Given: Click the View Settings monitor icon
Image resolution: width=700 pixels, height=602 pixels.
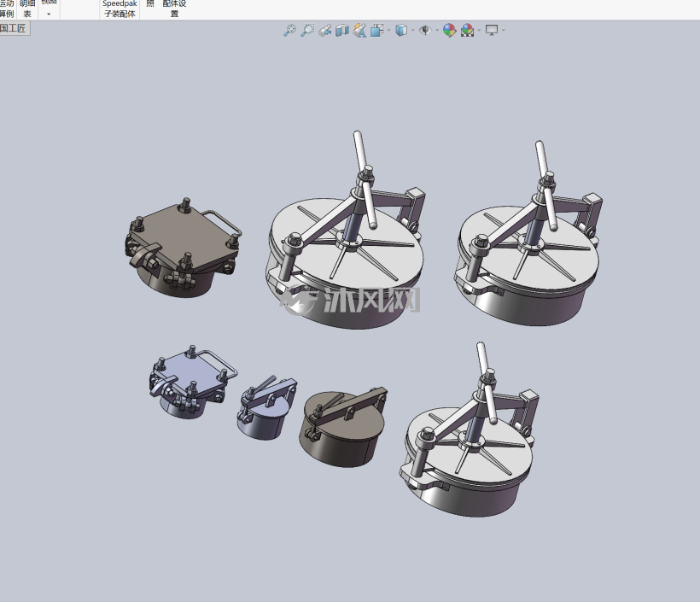Looking at the screenshot, I should [x=492, y=30].
